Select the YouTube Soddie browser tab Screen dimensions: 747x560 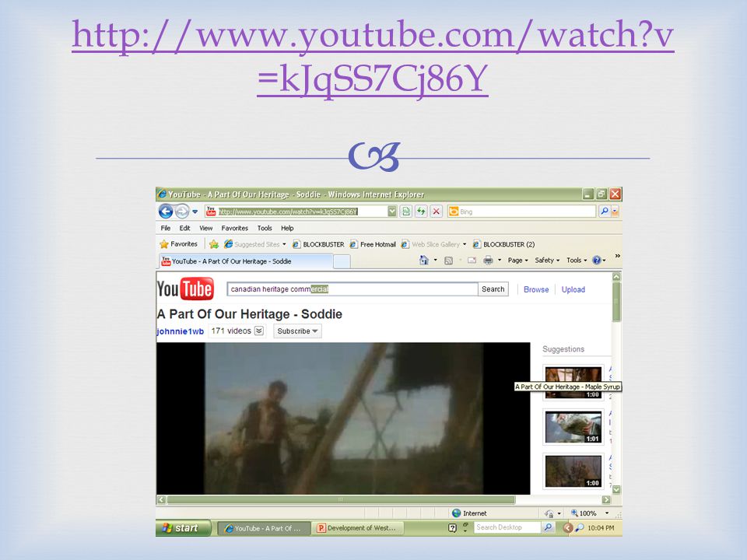pyautogui.click(x=245, y=261)
